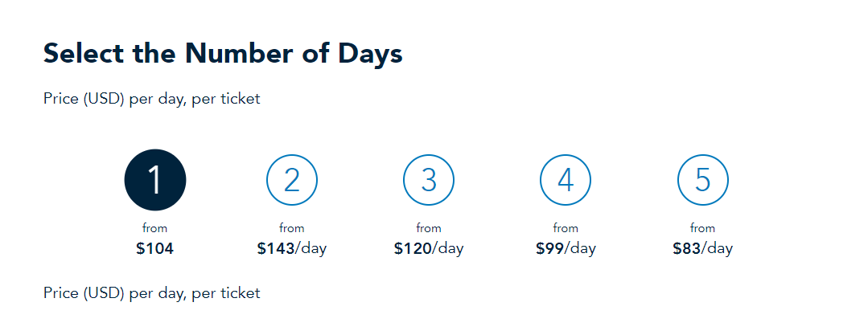Click "from" above $83/day

click(x=702, y=228)
